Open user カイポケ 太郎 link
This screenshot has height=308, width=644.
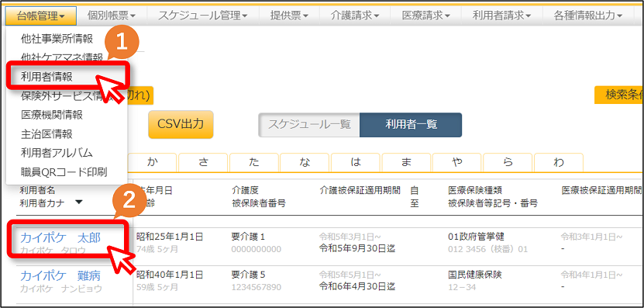60,238
